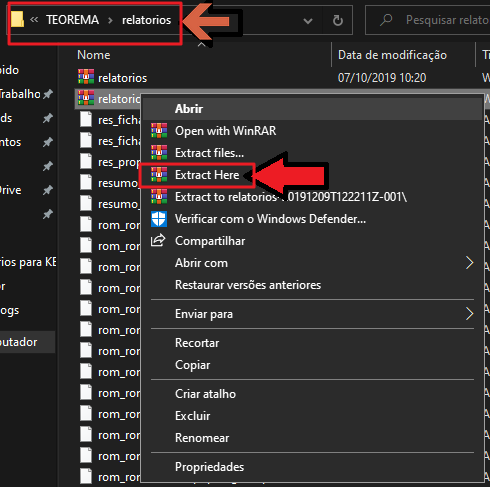
Task: Select 'ios para KE' item in navigation pane
Action: (x=28, y=262)
